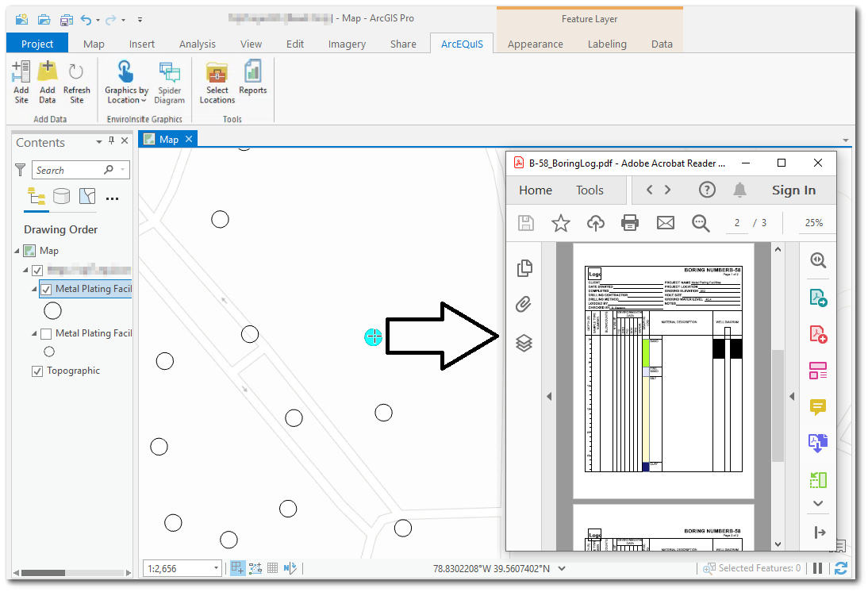Switch to List By Drawing Order view
The image size is (868, 592).
coord(36,197)
